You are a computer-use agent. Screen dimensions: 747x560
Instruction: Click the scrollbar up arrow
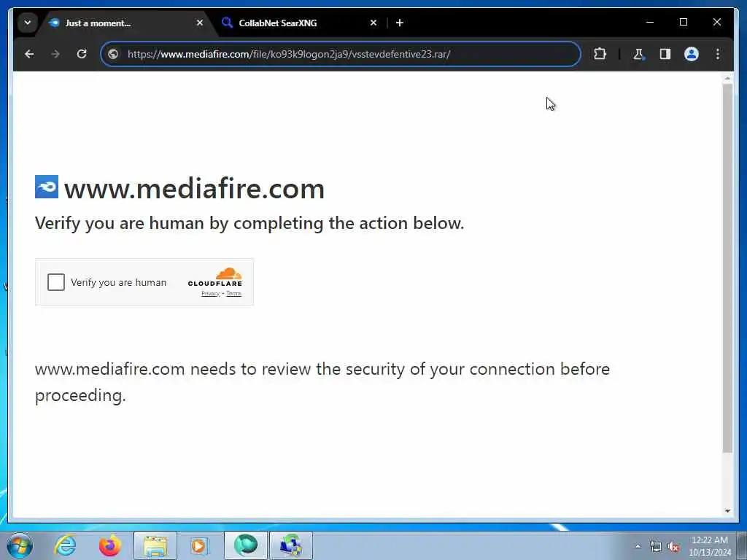(x=727, y=77)
